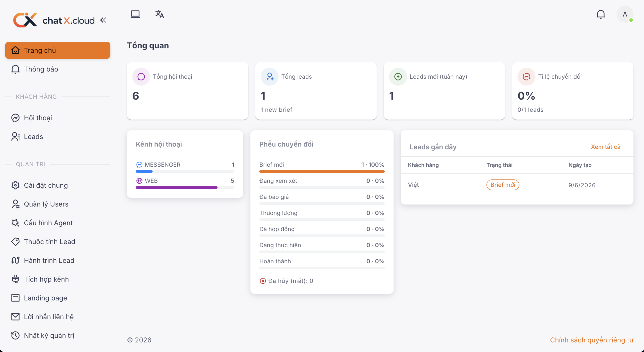Click the Brief mới orange funnel bar
Image resolution: width=644 pixels, height=352 pixels.
pos(322,171)
